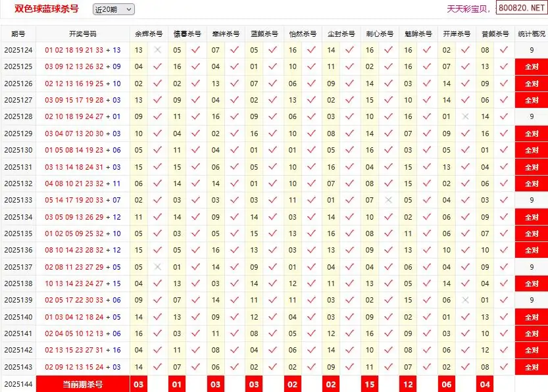
Task: Click the red 15 cell under 刺心杀号
Action: tap(370, 384)
